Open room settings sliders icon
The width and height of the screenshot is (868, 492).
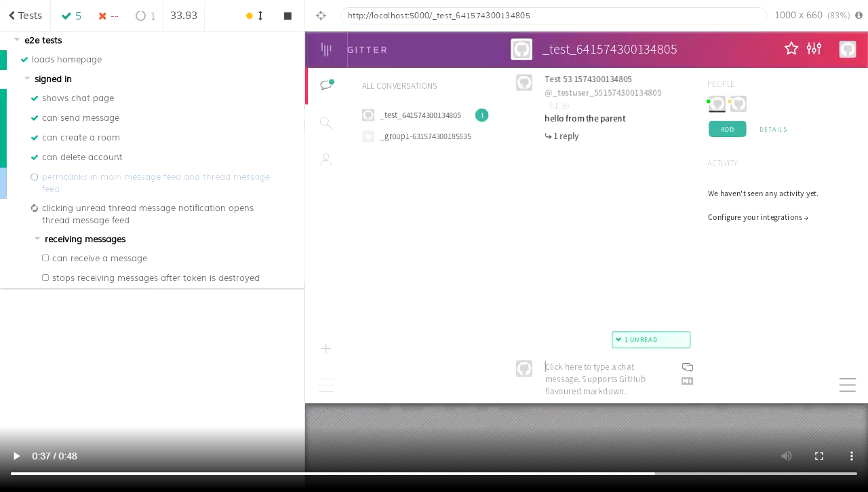tap(814, 49)
